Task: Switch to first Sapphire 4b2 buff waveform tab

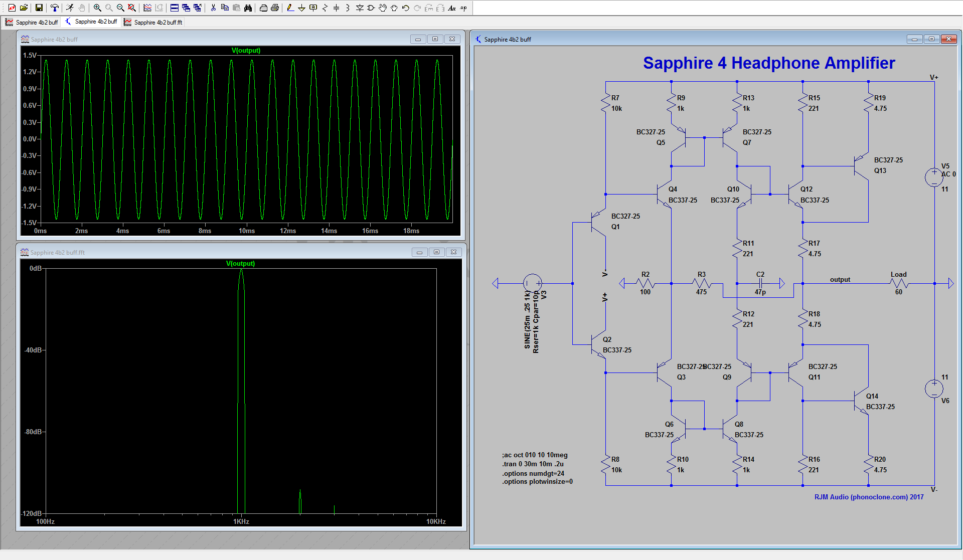Action: pyautogui.click(x=32, y=22)
